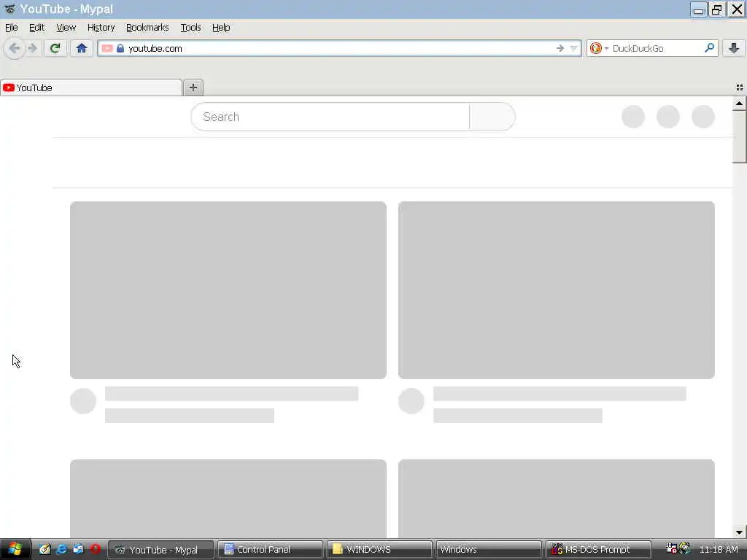The width and height of the screenshot is (747, 560).
Task: Click the padlock site security icon
Action: click(x=120, y=48)
